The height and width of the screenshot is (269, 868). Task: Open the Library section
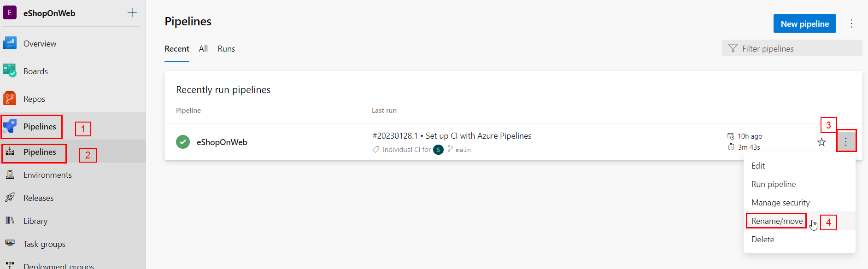[x=10, y=220]
